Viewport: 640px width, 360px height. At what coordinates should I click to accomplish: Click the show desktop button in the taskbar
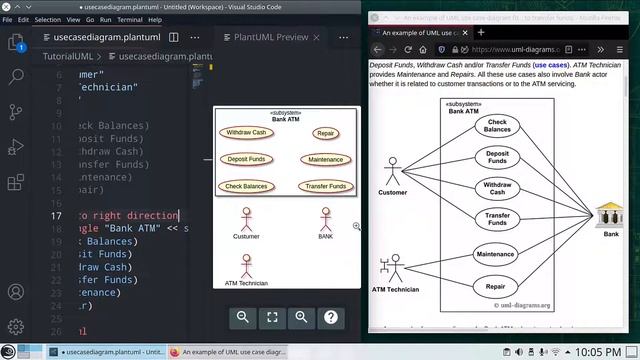click(x=631, y=352)
